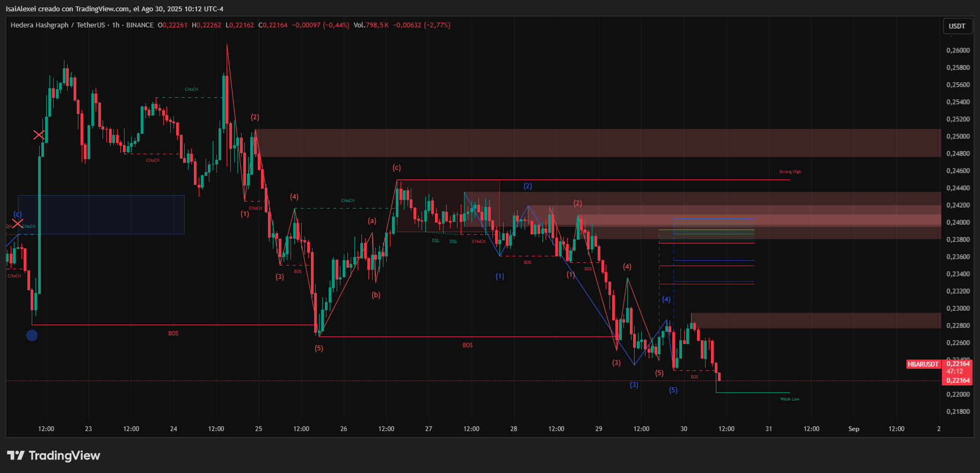Select the Weak Low label
Viewport: 980px width, 473px height.
click(x=789, y=399)
